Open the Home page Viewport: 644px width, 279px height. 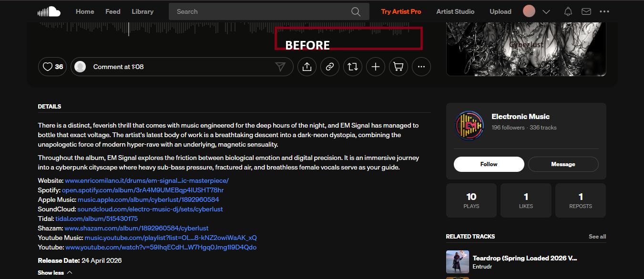click(85, 11)
